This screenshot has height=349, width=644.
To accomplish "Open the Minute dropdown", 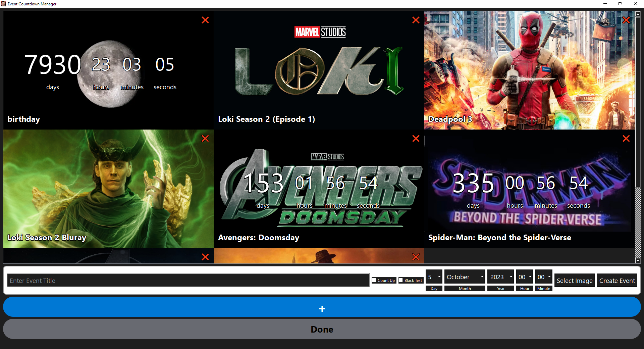I will click(x=544, y=277).
